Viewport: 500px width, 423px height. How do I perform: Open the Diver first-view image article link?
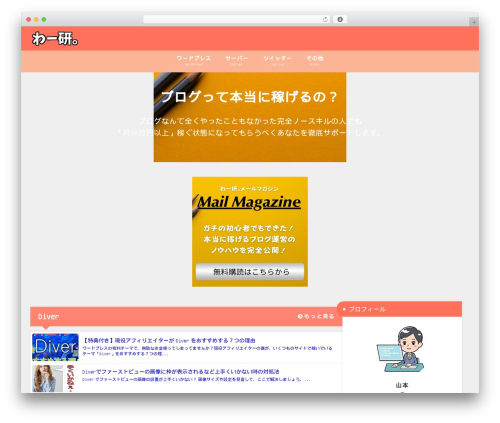click(x=181, y=371)
